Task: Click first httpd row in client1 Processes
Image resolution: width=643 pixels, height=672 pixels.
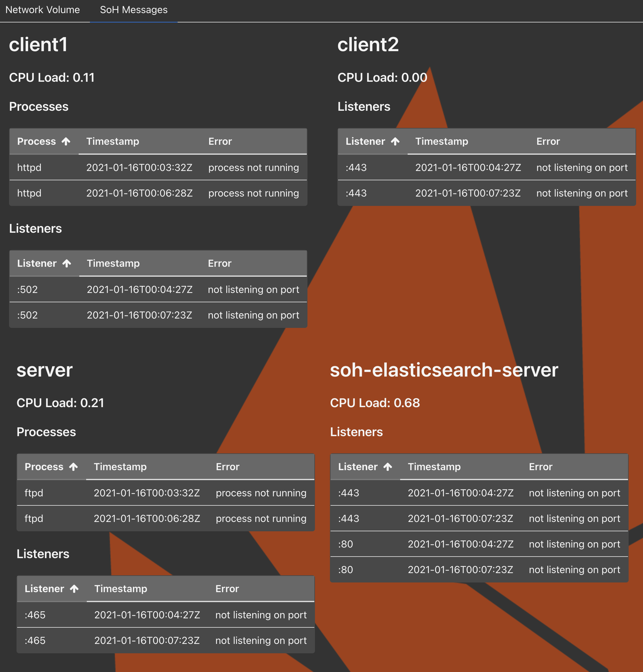Action: 158,168
